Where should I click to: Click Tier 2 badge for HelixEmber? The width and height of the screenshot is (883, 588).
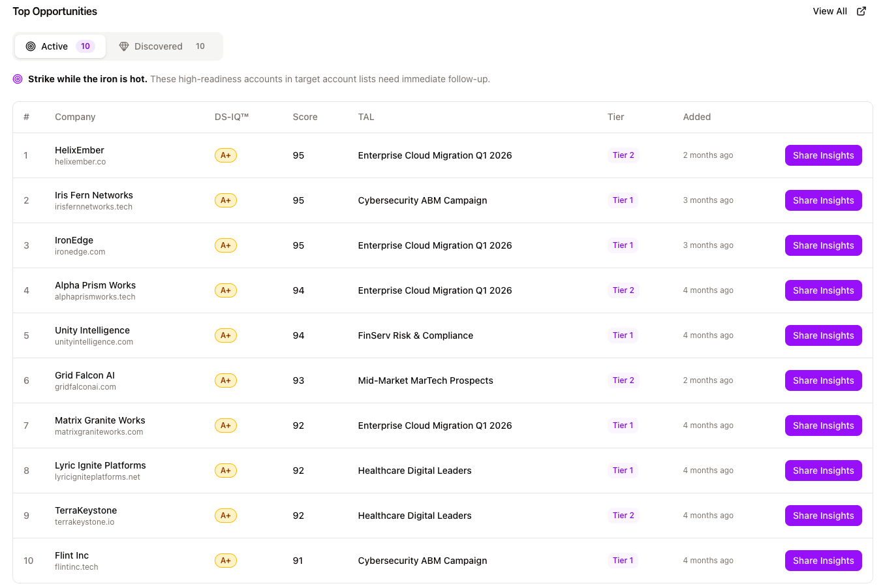coord(623,155)
